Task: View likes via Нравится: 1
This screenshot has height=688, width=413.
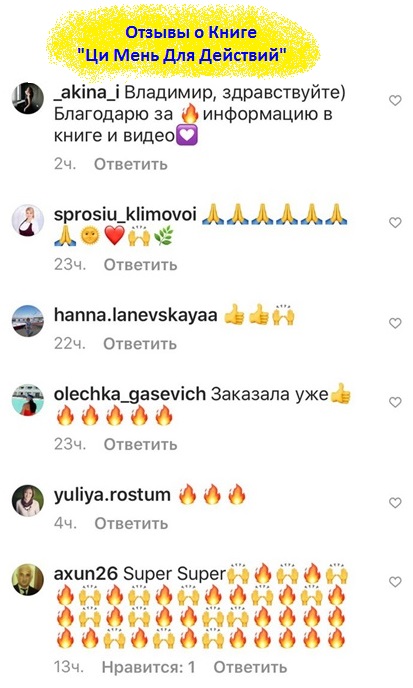Action: (148, 667)
